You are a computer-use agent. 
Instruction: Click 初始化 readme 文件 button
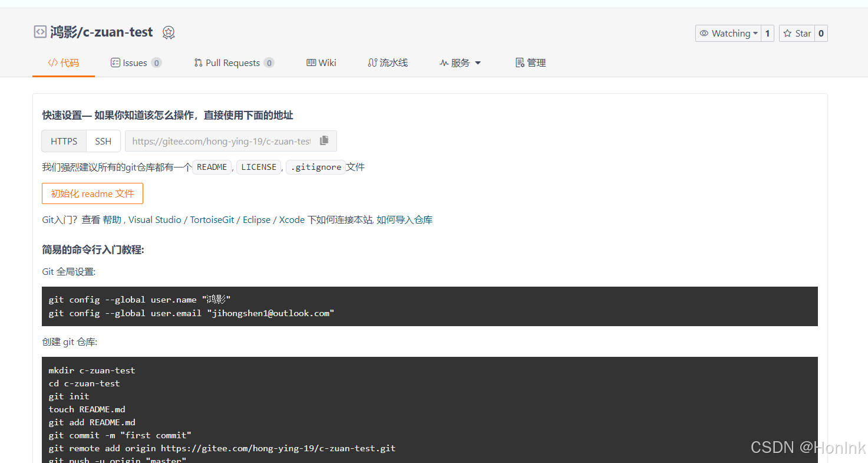pos(93,193)
